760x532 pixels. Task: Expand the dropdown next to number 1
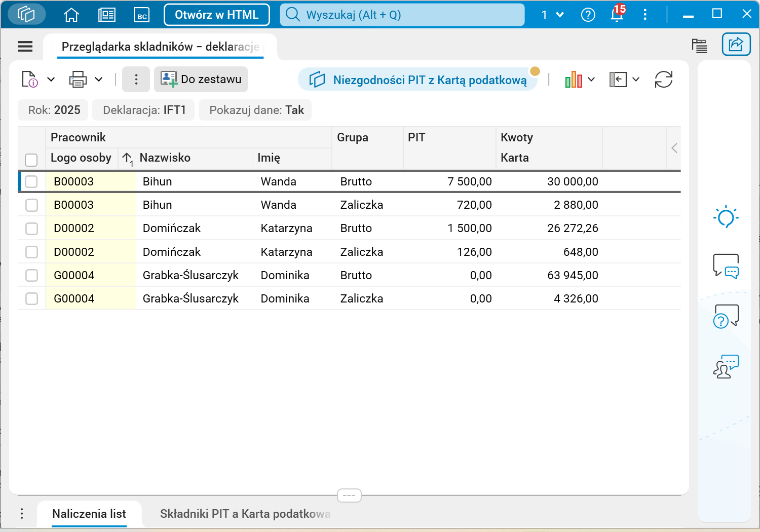[x=560, y=15]
